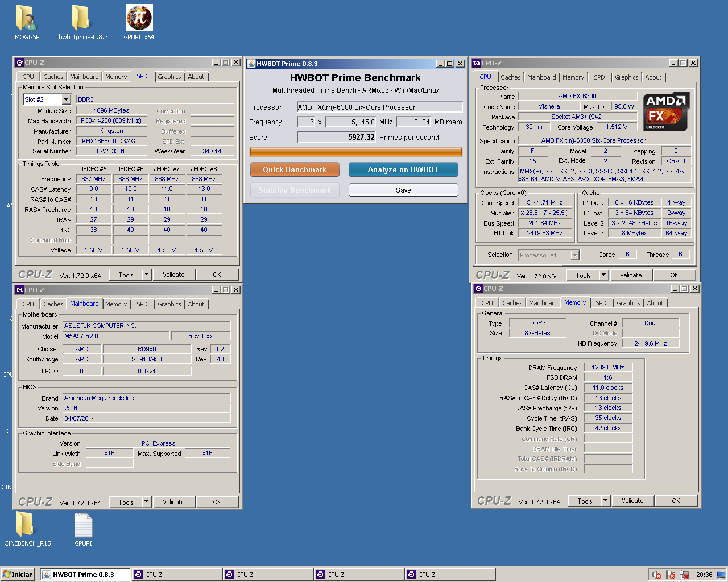Viewport: 728px width, 582px height.
Task: Click the NB Frequency 2419.6 MHz value
Action: click(x=651, y=343)
